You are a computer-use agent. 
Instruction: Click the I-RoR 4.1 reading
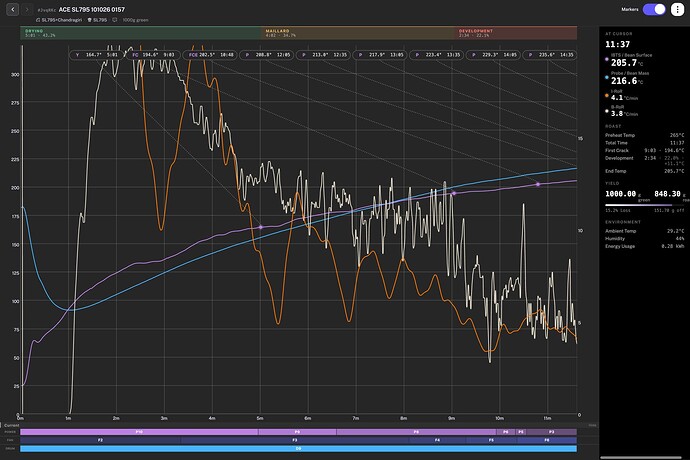tap(623, 95)
